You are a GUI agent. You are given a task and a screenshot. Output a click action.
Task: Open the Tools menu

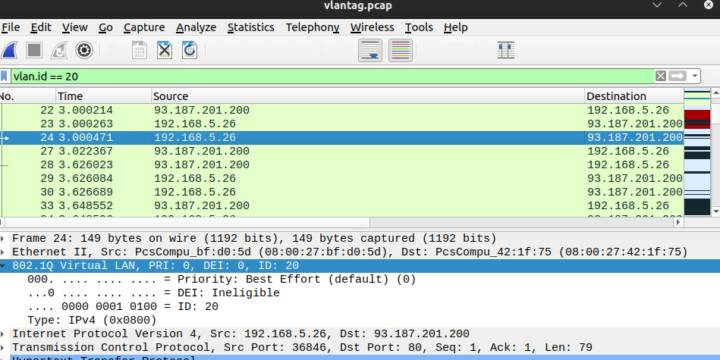(419, 28)
